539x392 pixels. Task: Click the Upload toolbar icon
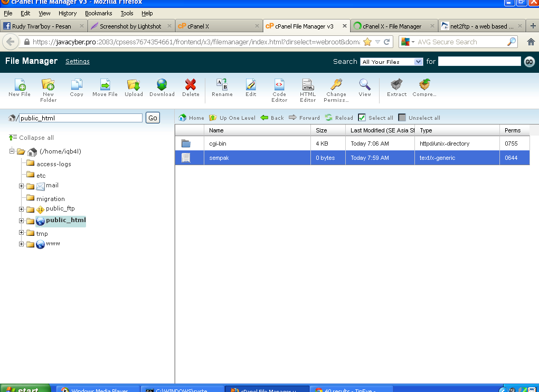point(134,85)
